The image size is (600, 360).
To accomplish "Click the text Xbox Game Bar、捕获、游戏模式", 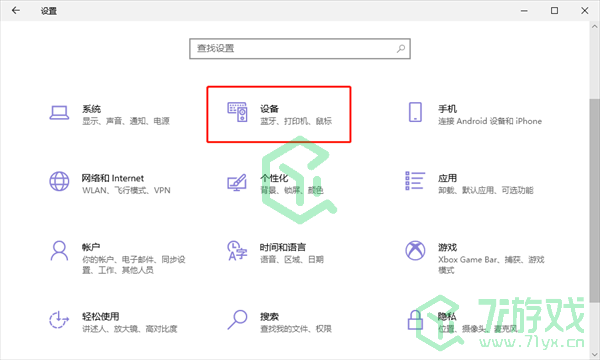I will 491,265.
